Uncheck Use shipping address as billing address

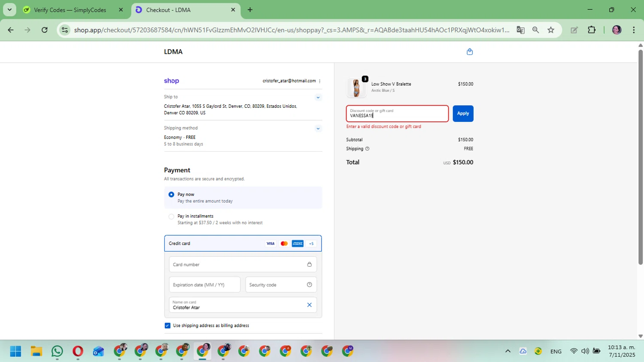pos(167,325)
